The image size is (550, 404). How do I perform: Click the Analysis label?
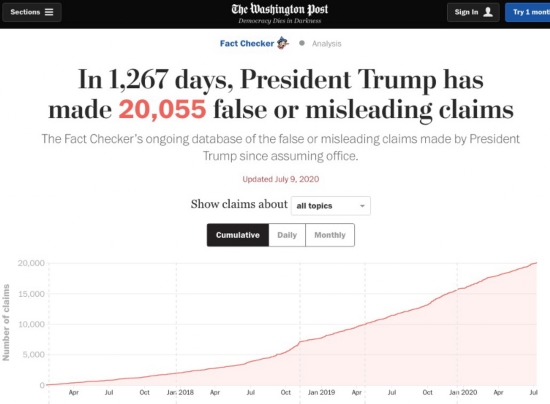point(327,43)
